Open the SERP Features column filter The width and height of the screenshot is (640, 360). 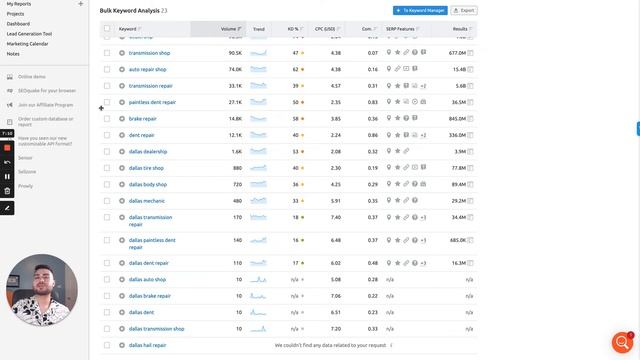pyautogui.click(x=402, y=29)
